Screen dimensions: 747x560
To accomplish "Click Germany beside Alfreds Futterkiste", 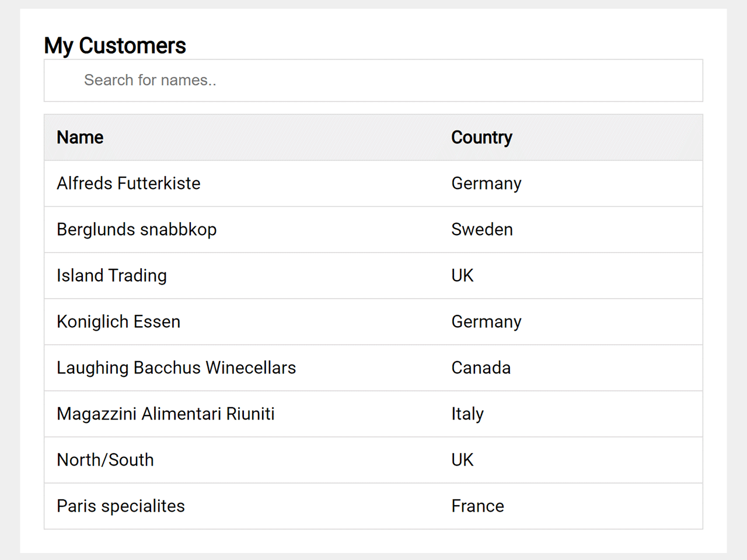I will click(x=486, y=184).
